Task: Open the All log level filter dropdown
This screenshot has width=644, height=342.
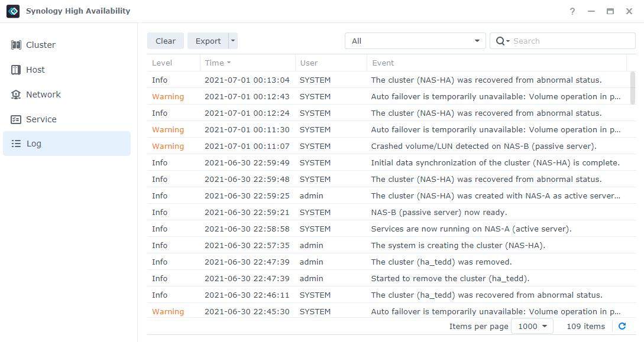Action: coord(415,40)
